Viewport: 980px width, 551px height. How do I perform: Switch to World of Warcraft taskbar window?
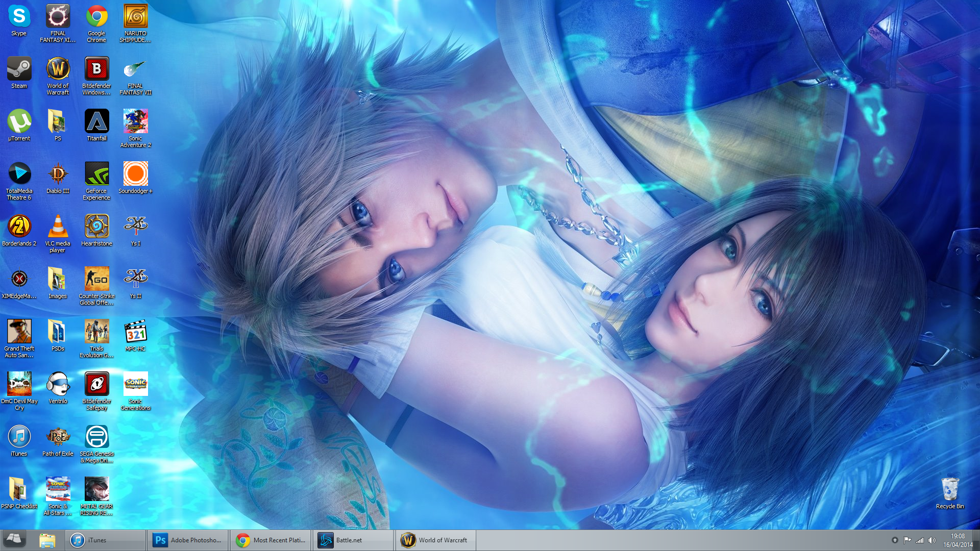coord(436,540)
